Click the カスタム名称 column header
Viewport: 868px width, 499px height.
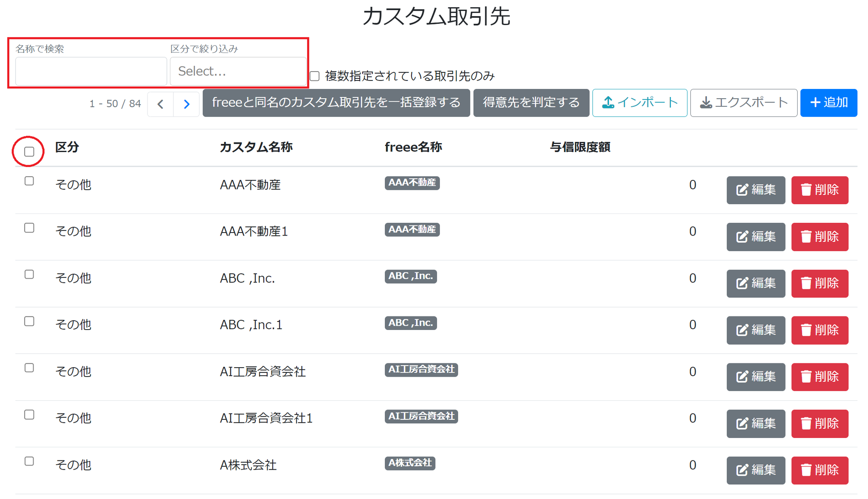[x=256, y=147]
